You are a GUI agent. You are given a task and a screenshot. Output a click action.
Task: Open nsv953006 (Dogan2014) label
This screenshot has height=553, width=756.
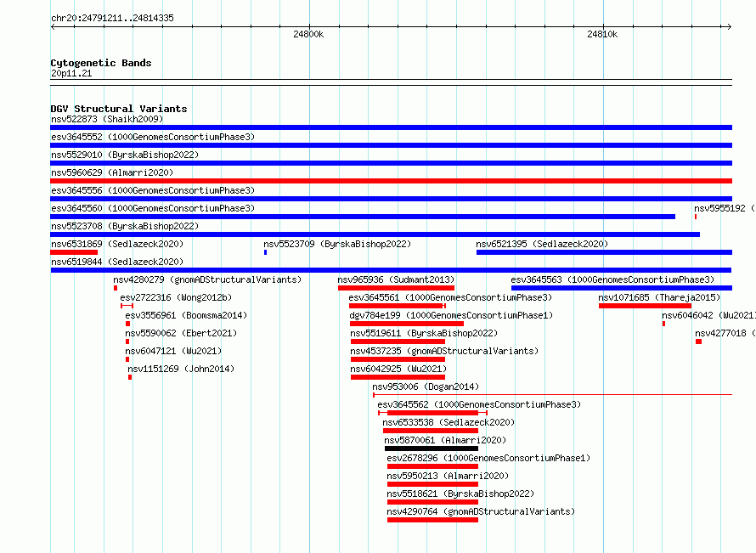426,387
